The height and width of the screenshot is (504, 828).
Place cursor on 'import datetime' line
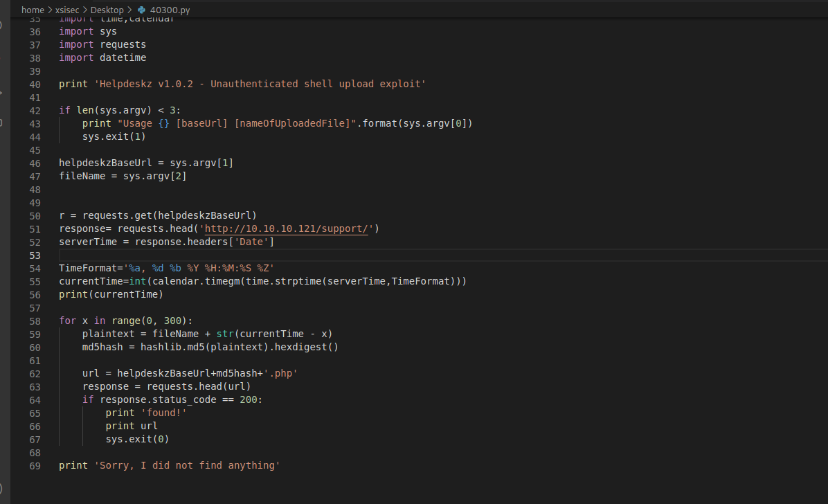pos(102,57)
